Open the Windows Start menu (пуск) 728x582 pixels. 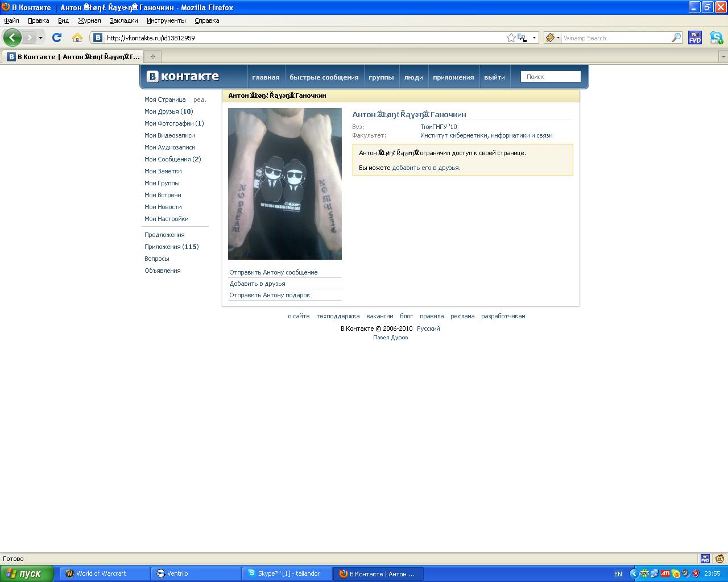(x=27, y=573)
